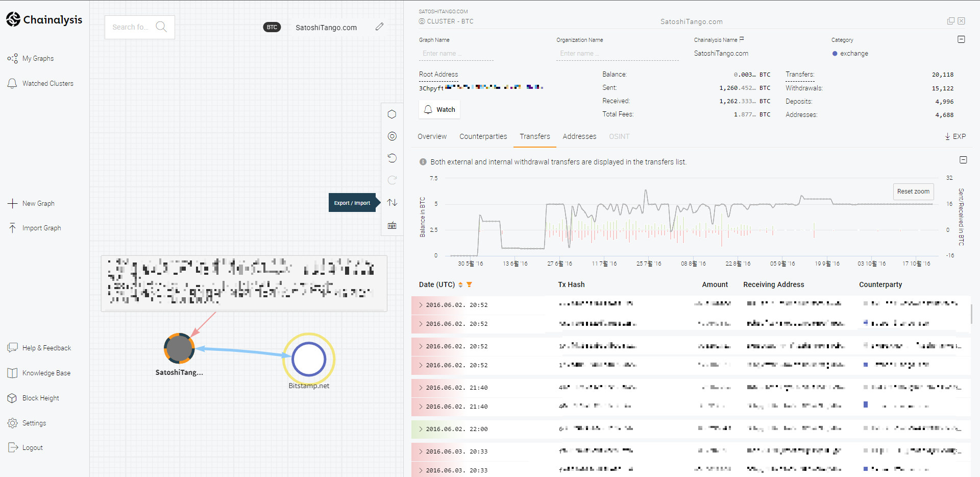
Task: Switch to the Counterparties tab
Action: 483,136
